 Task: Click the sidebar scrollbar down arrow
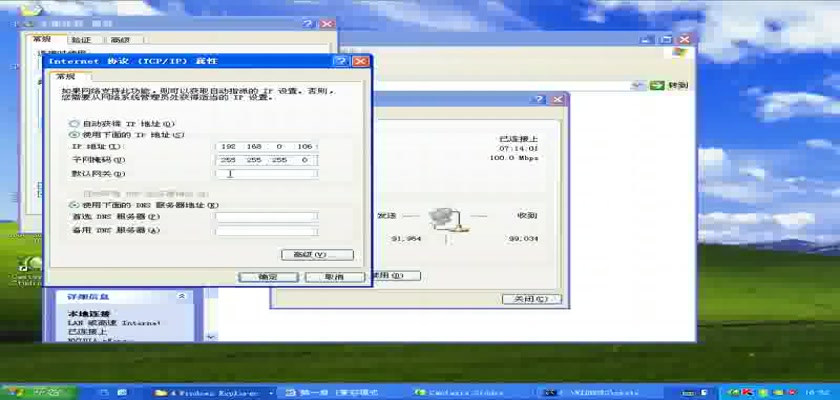pyautogui.click(x=209, y=336)
